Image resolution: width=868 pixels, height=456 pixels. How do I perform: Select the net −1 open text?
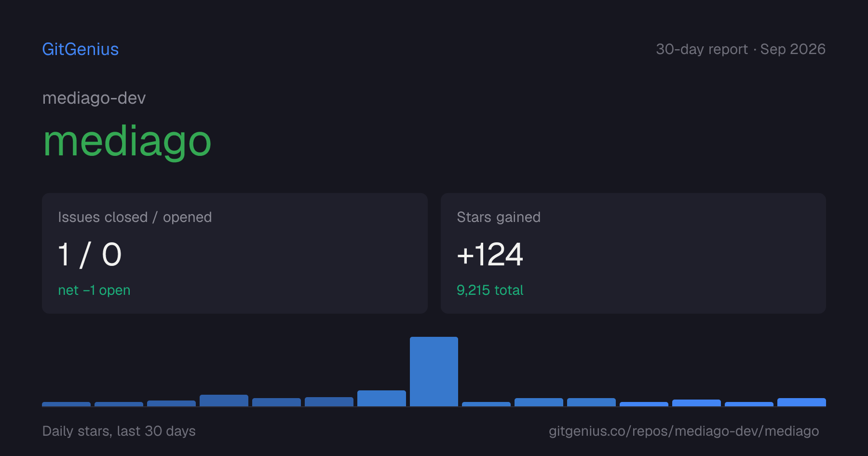(x=94, y=290)
